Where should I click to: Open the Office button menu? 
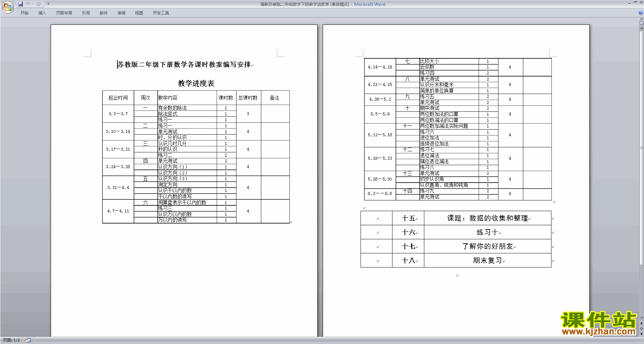tap(7, 7)
